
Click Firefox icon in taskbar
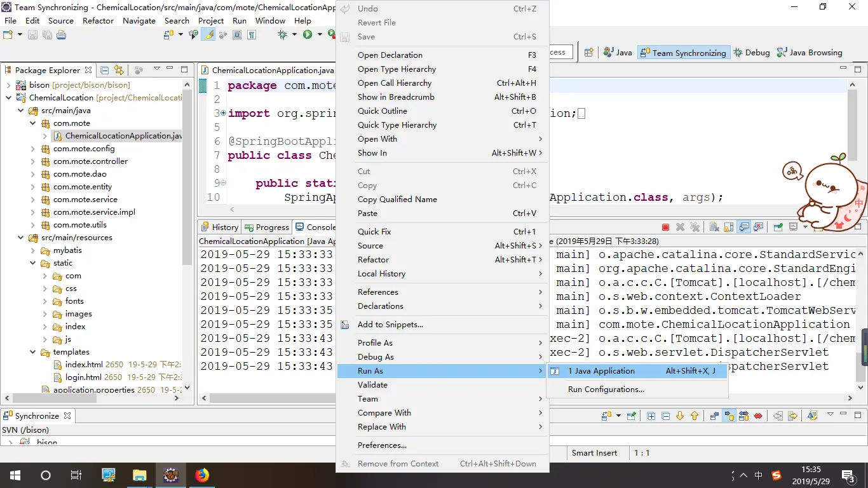pyautogui.click(x=202, y=475)
